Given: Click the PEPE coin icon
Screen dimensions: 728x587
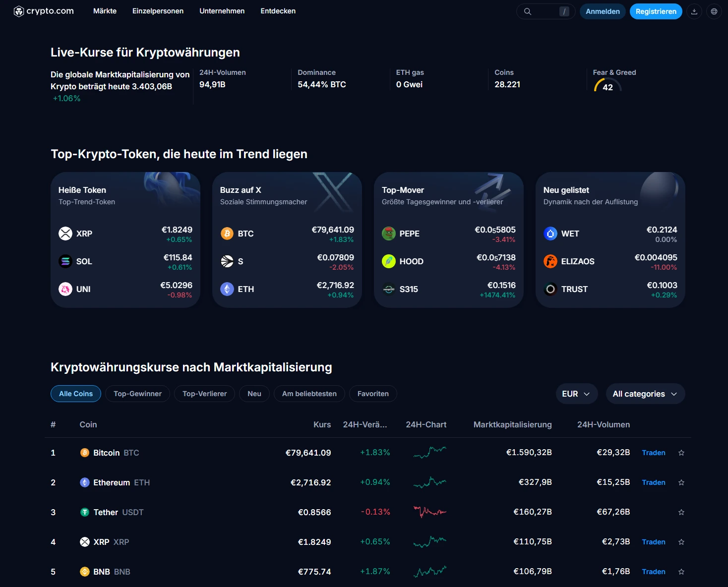Looking at the screenshot, I should coord(389,234).
